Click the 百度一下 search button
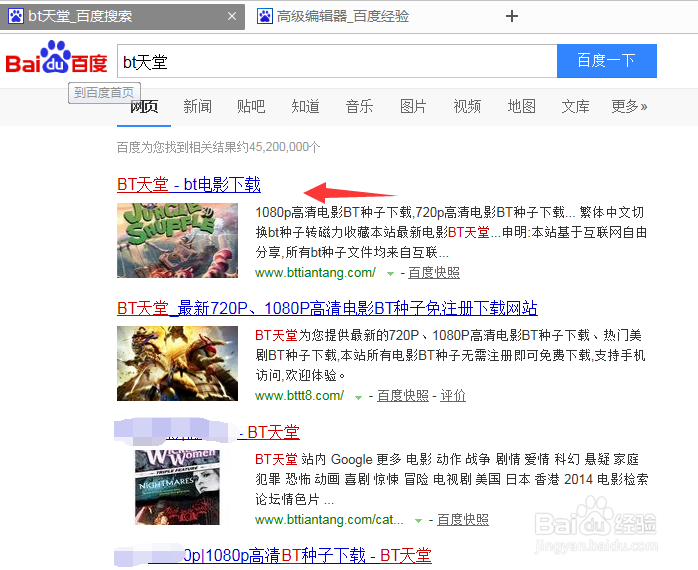Screen dimensions: 698x570 [607, 61]
